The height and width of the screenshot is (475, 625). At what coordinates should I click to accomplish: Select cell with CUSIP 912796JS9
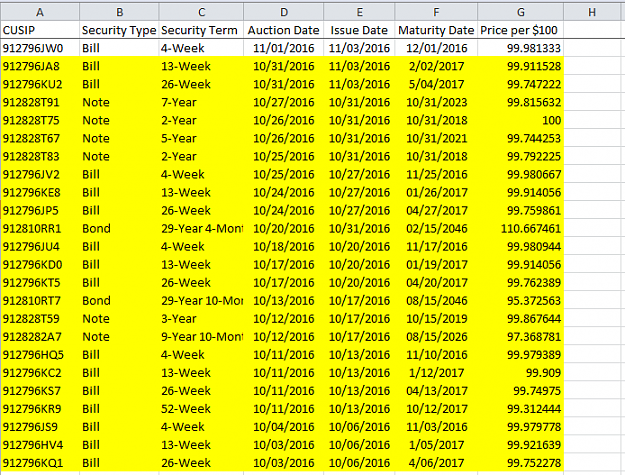tap(40, 427)
